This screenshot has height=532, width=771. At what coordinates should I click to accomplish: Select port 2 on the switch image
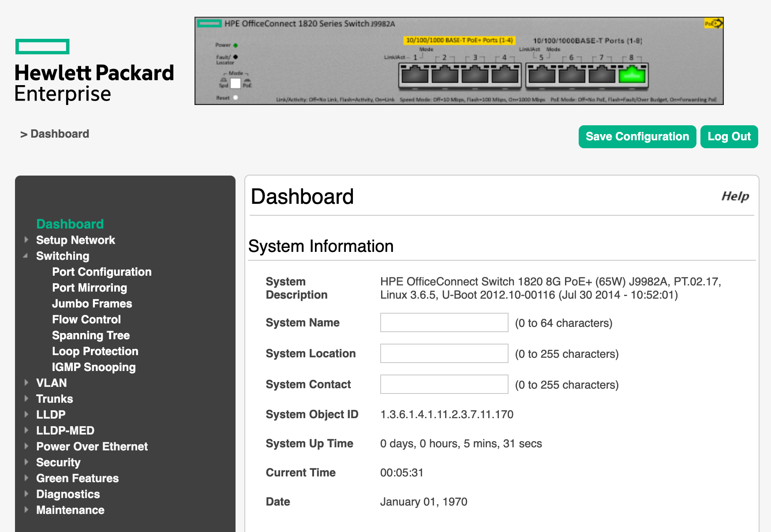point(445,74)
